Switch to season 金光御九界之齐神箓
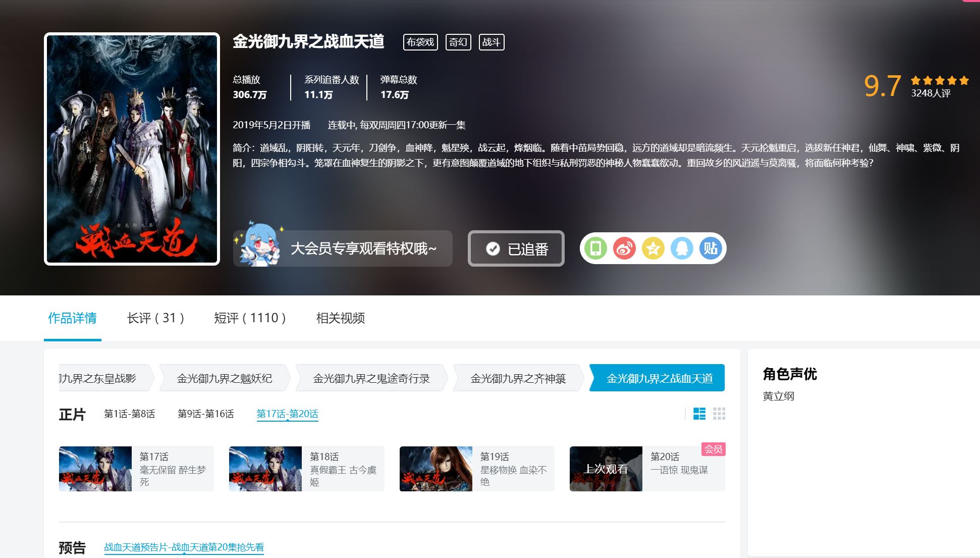The height and width of the screenshot is (558, 980). click(x=518, y=378)
